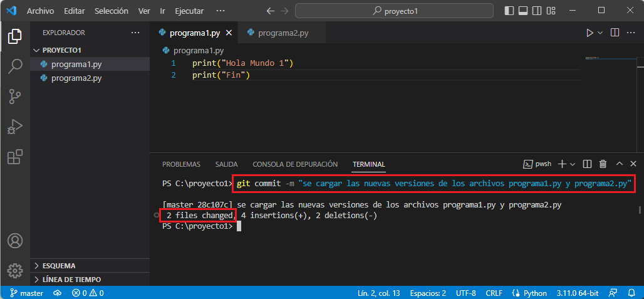This screenshot has width=644, height=299.
Task: Open the Explorer panel ellipsis menu
Action: coord(135,33)
